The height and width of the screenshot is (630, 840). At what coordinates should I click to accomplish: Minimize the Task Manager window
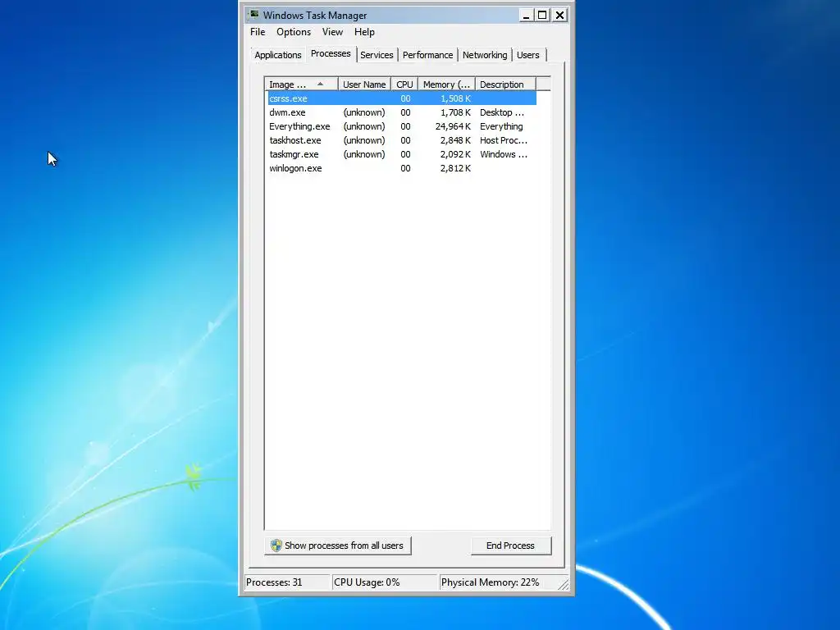pyautogui.click(x=526, y=15)
